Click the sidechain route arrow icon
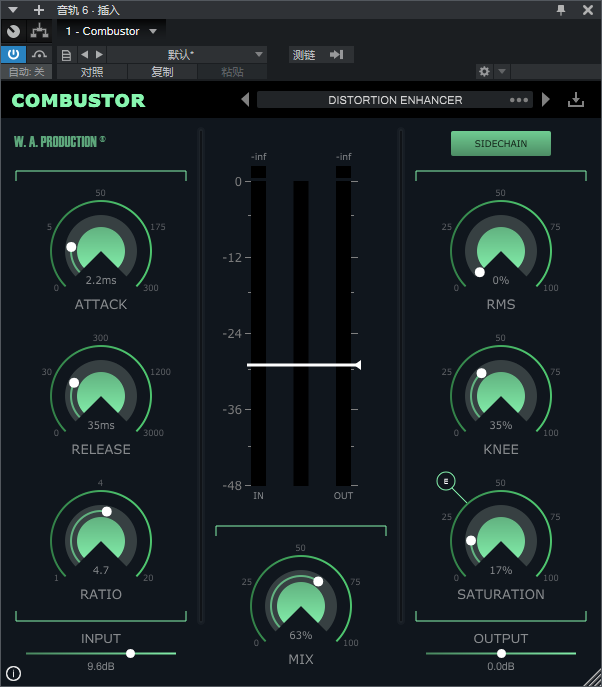The image size is (602, 687). 336,55
